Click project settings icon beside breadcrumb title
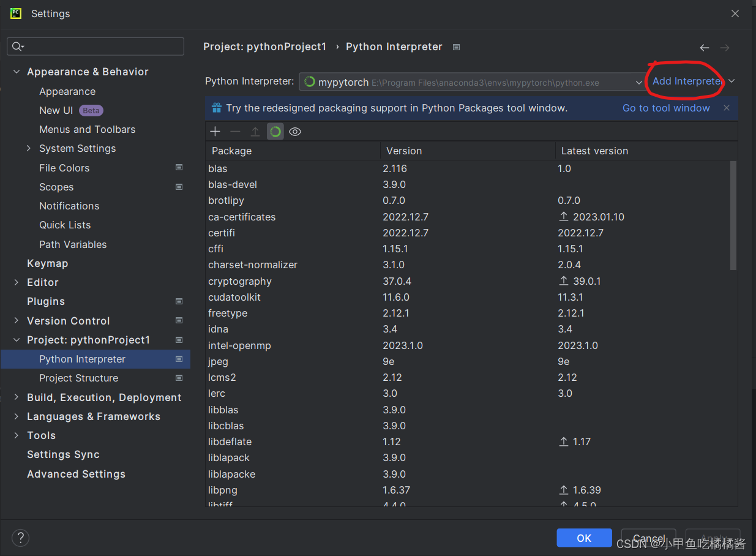Viewport: 756px width, 556px height. 456,47
